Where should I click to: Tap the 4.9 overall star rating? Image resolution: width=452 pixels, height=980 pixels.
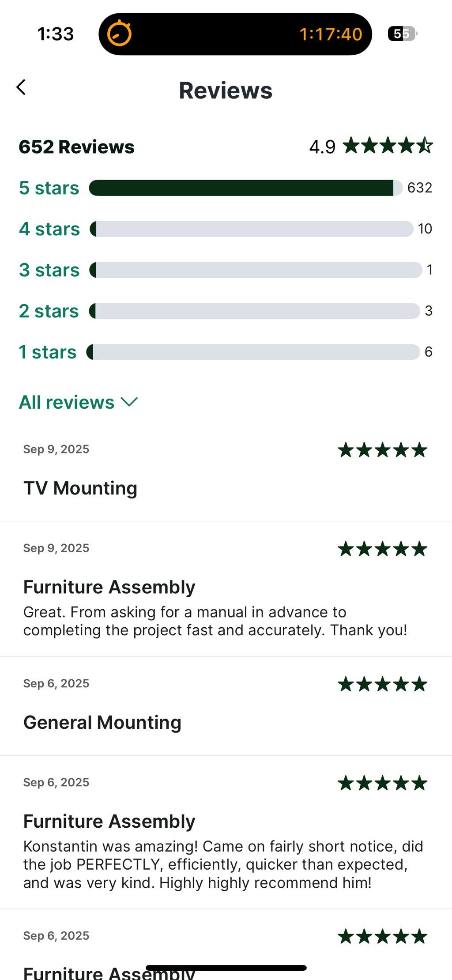[371, 146]
